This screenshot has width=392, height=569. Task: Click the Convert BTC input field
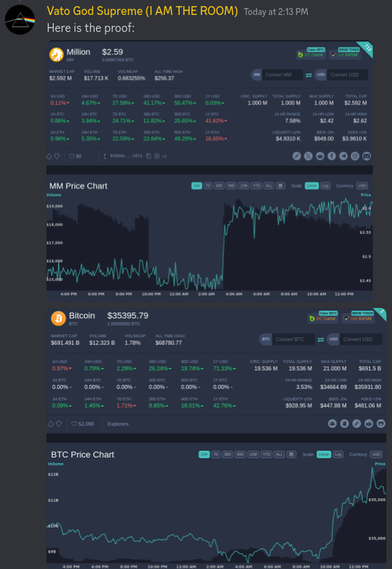(293, 339)
